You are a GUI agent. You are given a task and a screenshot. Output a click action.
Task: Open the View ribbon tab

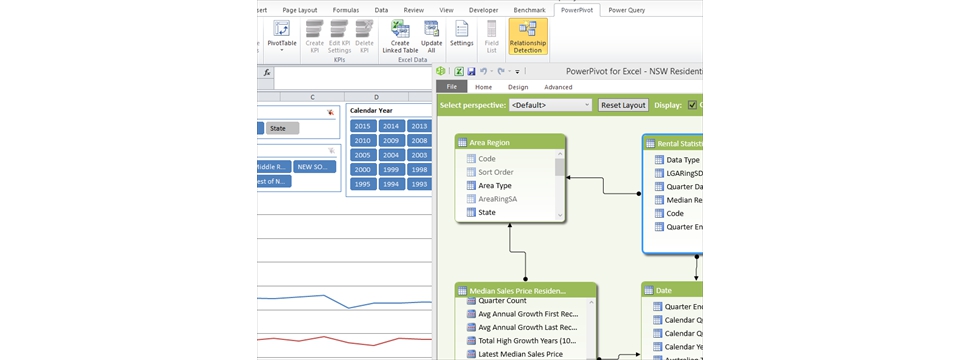tap(446, 10)
